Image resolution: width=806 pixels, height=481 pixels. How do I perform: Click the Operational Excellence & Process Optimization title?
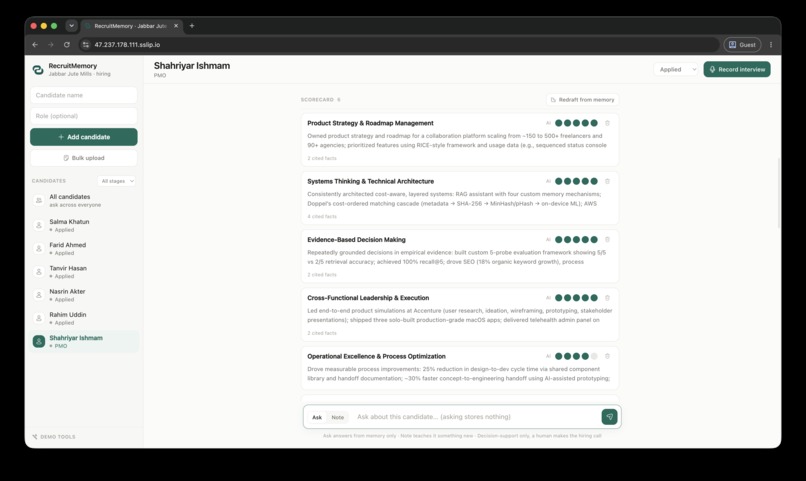(376, 356)
